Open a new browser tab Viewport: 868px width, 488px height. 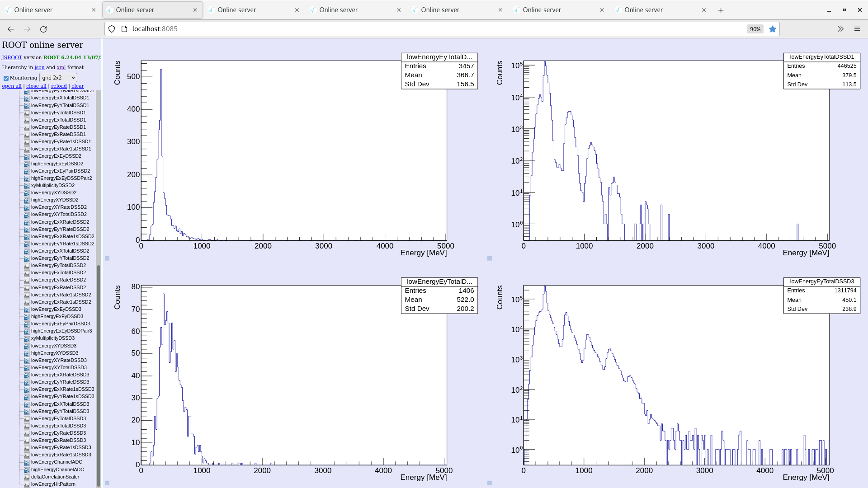point(721,10)
